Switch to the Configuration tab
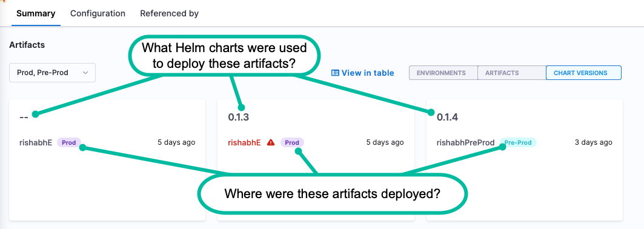The image size is (644, 229). tap(98, 13)
